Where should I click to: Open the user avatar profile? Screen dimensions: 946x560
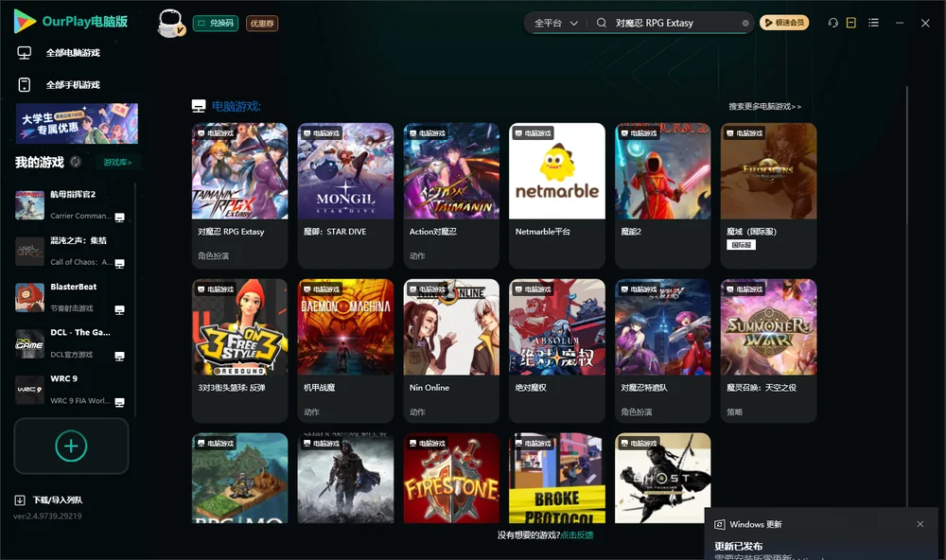click(x=170, y=23)
